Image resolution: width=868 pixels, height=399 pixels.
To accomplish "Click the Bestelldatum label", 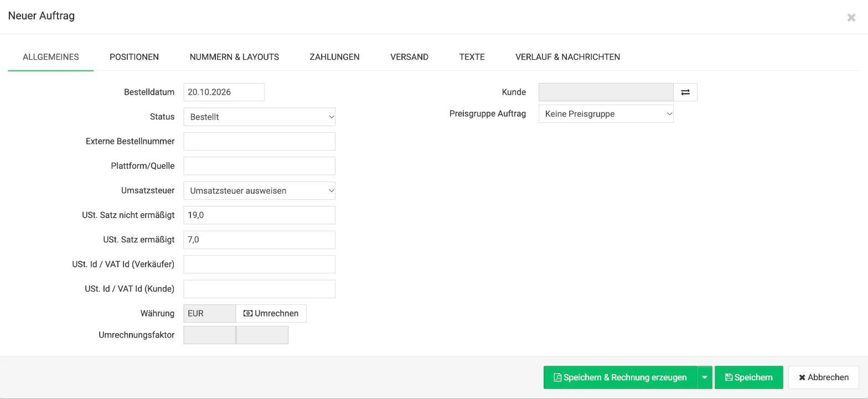I will pos(149,92).
